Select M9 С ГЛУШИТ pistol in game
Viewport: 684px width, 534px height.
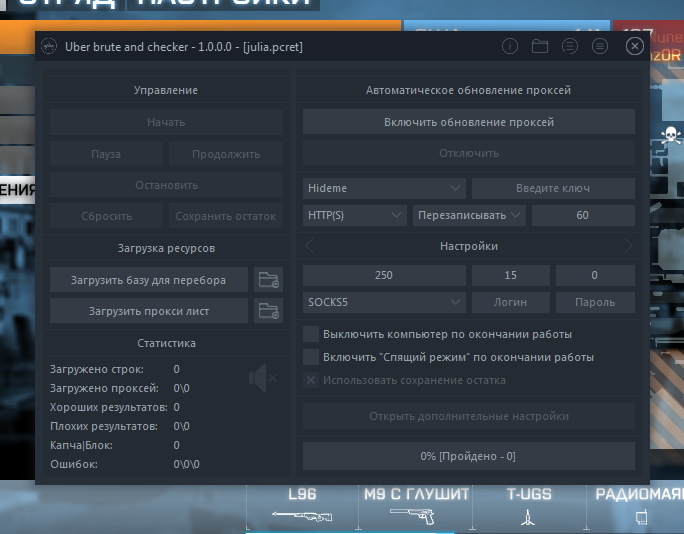tap(416, 506)
